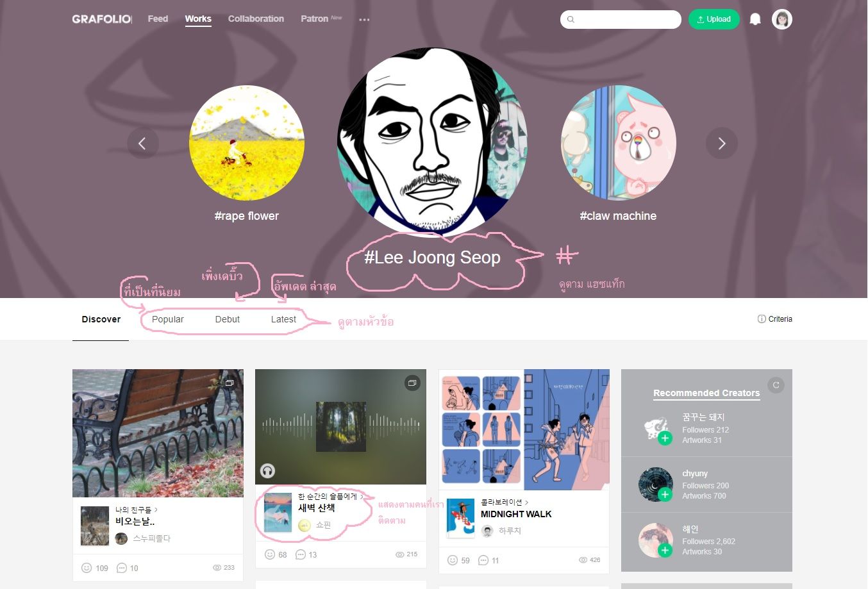Viewport: 868px width, 589px height.
Task: Switch to the Popular tab
Action: coord(168,319)
